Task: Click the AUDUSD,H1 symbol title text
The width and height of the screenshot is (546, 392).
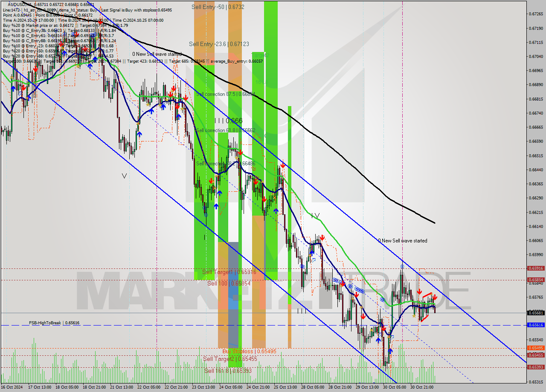Action: pos(20,4)
